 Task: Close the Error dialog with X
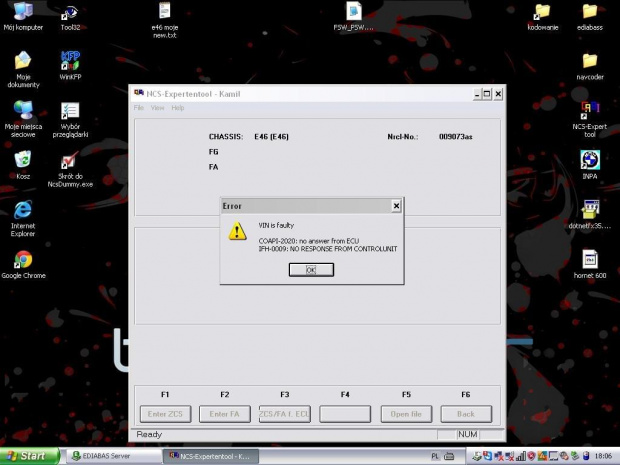pyautogui.click(x=396, y=206)
